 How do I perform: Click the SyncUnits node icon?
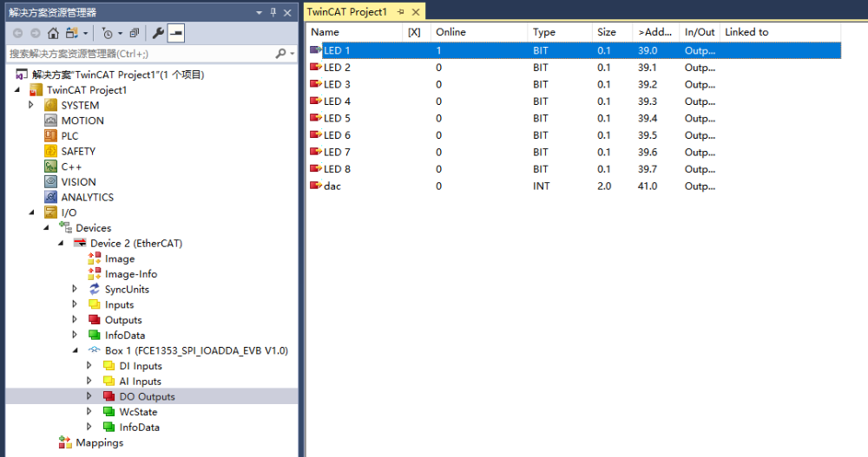click(x=94, y=289)
